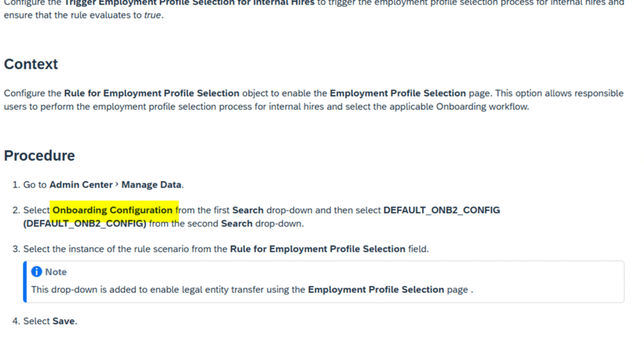Click the bold Manage Data text in step 1

(x=151, y=185)
